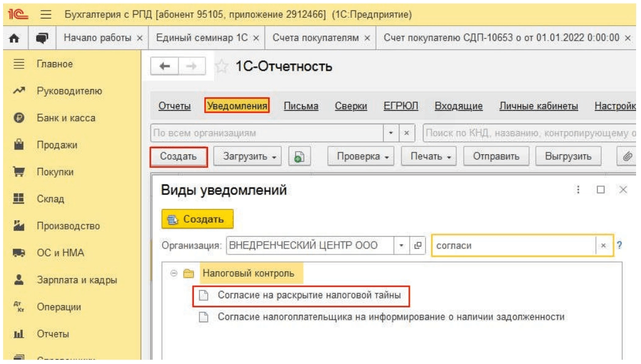Viewport: 641px width, 364px height.
Task: Open the Начало работы window tab
Action: [x=97, y=38]
